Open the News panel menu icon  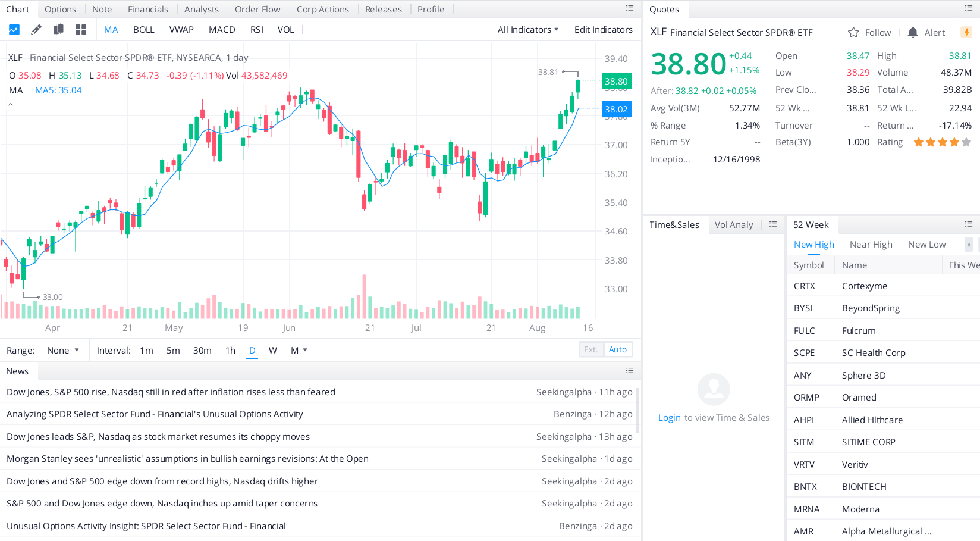click(630, 371)
